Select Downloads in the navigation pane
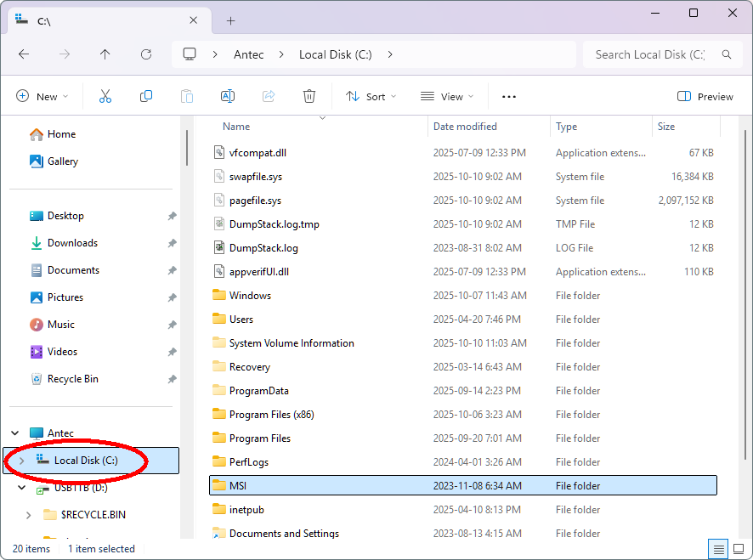 72,243
